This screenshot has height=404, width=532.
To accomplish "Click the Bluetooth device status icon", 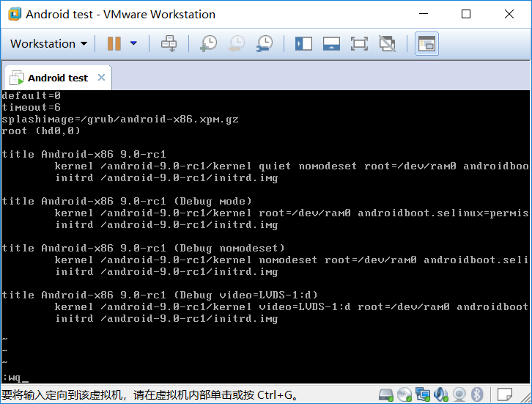I will (x=476, y=394).
